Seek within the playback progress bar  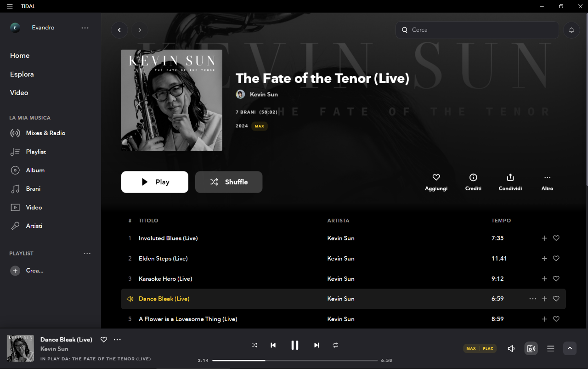coord(295,360)
